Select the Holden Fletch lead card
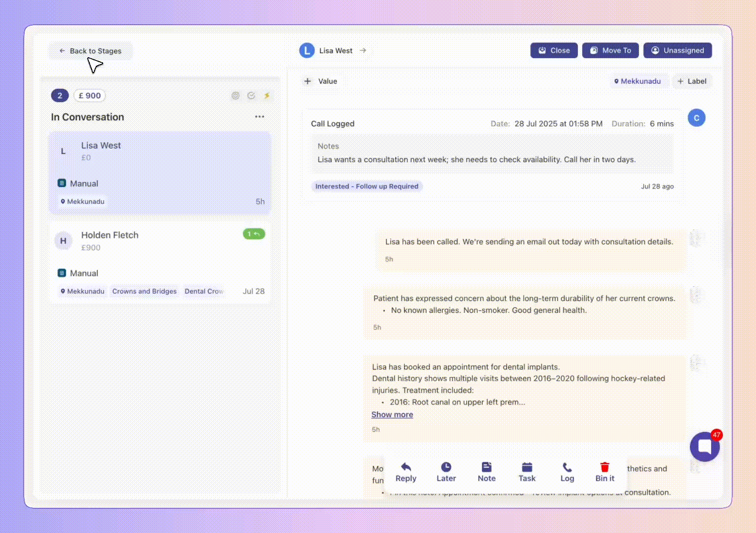This screenshot has height=533, width=756. pos(160,262)
